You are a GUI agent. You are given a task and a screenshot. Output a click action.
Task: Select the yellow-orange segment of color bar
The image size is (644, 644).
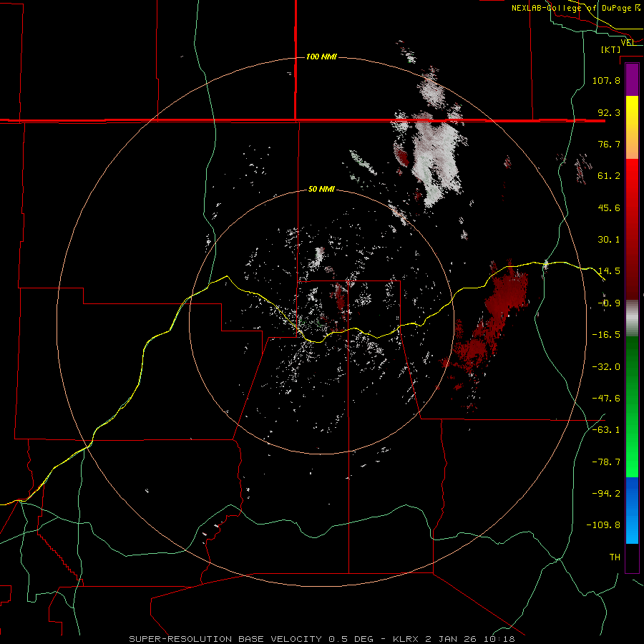pos(632,127)
